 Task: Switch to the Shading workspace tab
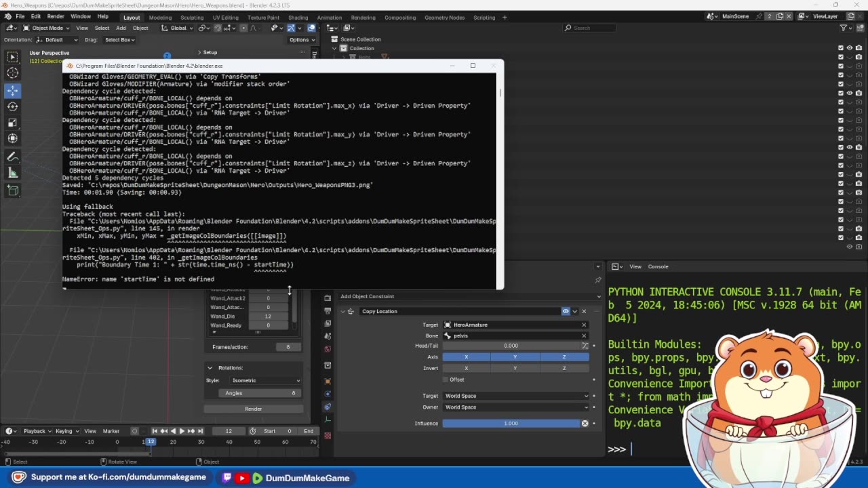[x=298, y=18]
